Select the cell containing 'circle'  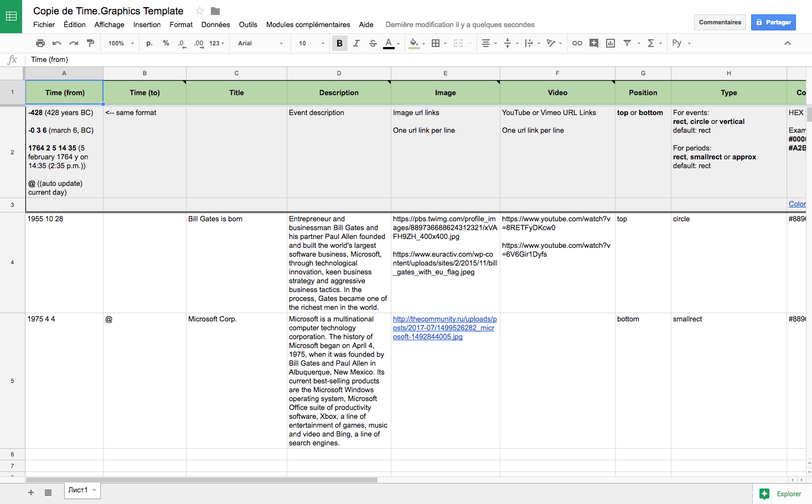point(728,262)
